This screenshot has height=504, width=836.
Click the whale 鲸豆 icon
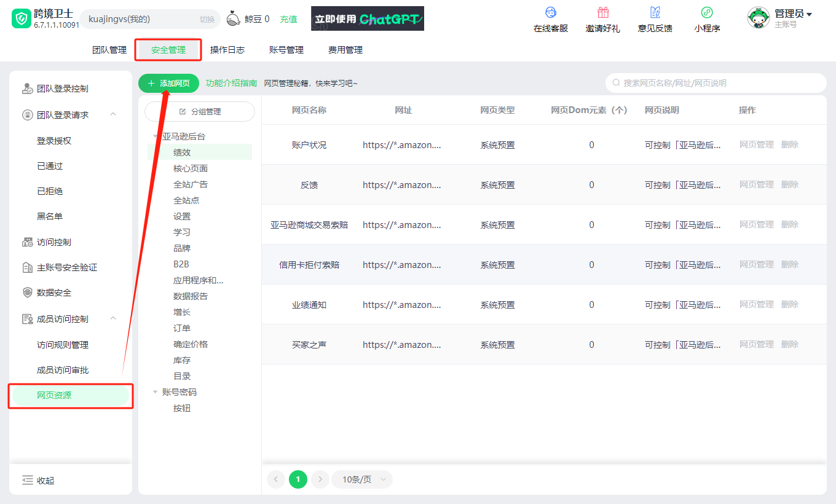point(234,19)
